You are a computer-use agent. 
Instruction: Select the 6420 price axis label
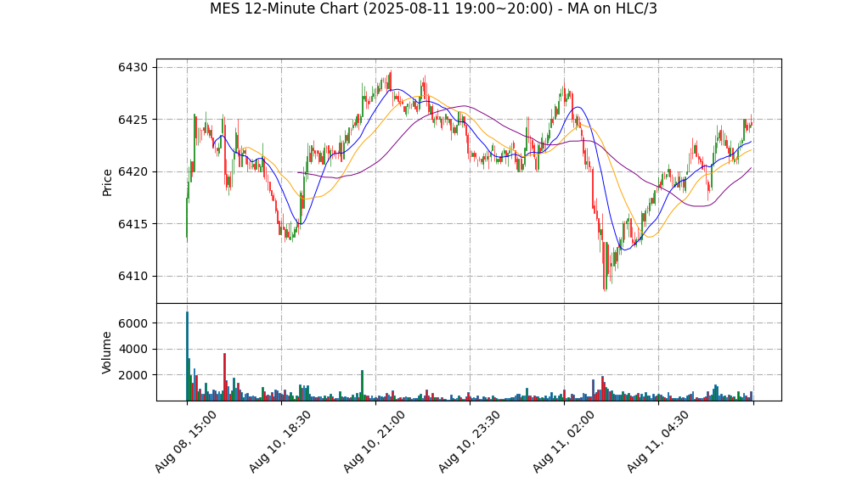click(132, 172)
